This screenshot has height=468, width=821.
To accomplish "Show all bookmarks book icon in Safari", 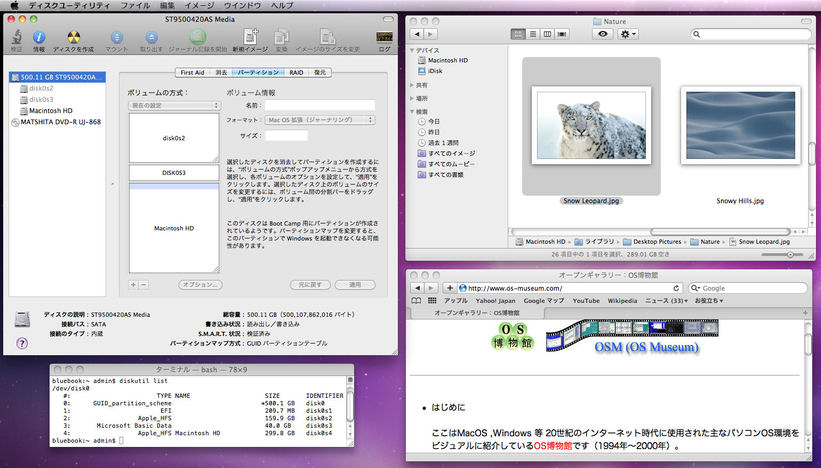I will pyautogui.click(x=416, y=300).
